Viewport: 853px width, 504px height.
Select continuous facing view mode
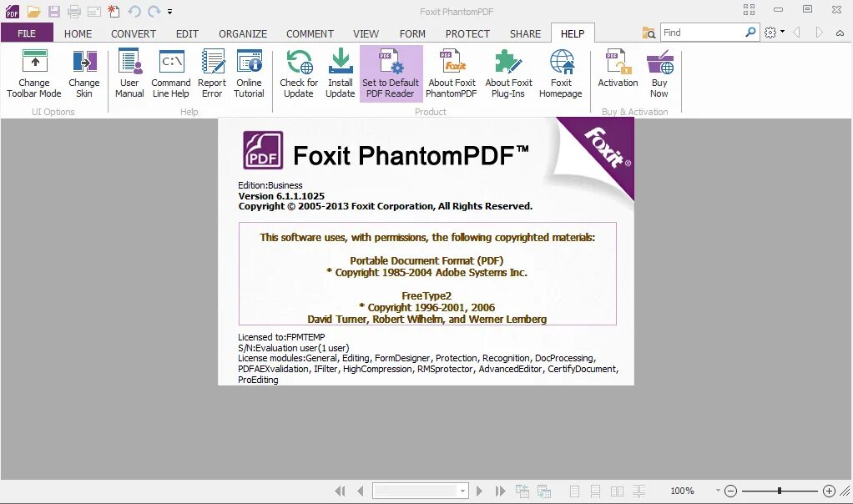(638, 491)
